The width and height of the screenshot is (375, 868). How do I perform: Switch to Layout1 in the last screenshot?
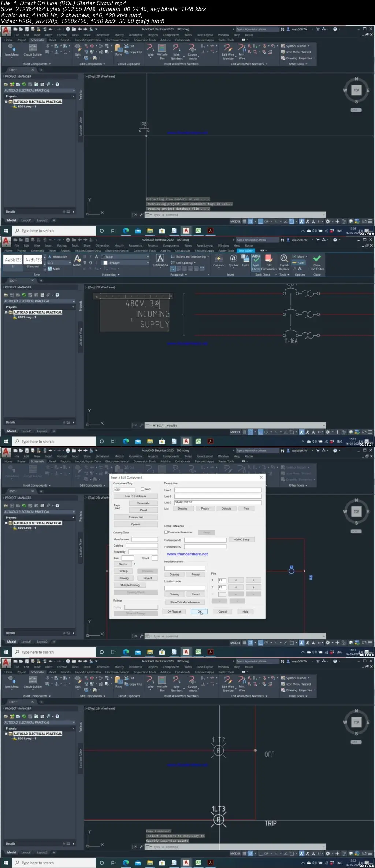26,852
